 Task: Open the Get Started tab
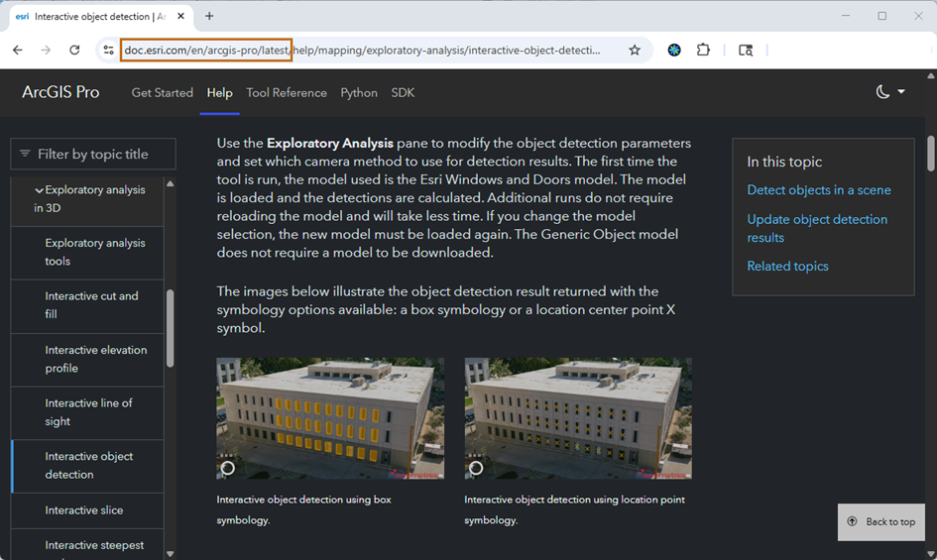(x=162, y=92)
